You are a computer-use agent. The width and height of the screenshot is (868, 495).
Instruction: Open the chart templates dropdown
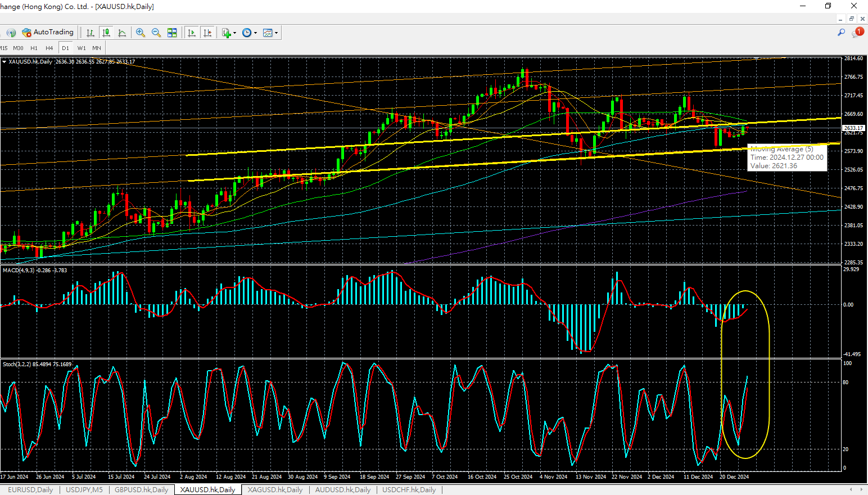276,33
